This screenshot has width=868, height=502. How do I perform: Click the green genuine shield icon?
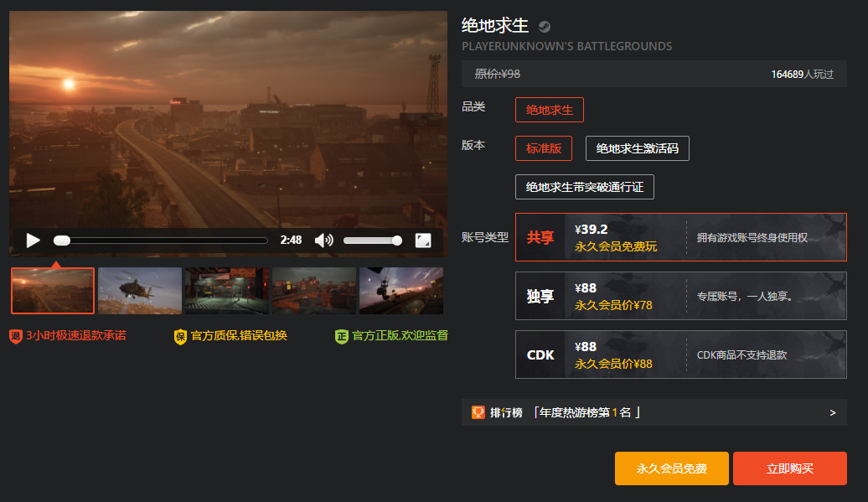coord(342,336)
